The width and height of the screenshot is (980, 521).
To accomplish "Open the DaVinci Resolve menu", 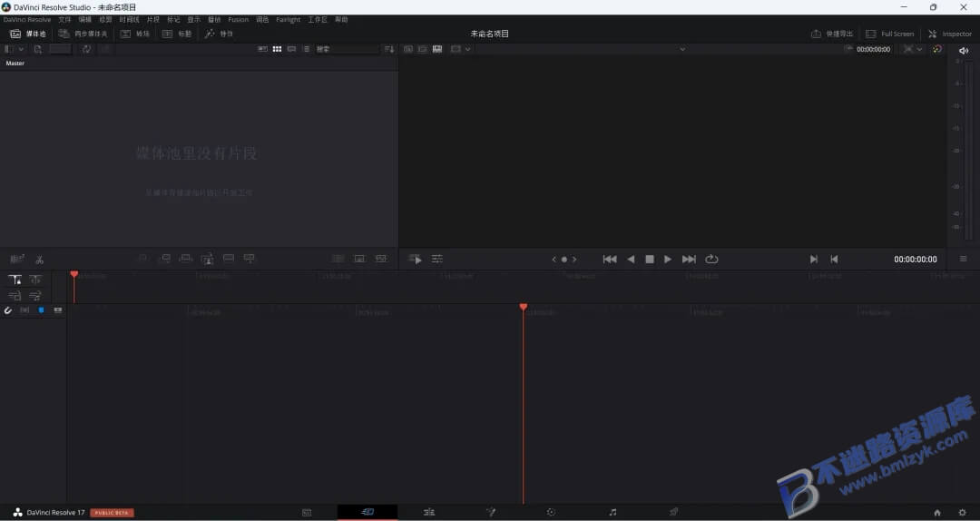I will point(27,19).
